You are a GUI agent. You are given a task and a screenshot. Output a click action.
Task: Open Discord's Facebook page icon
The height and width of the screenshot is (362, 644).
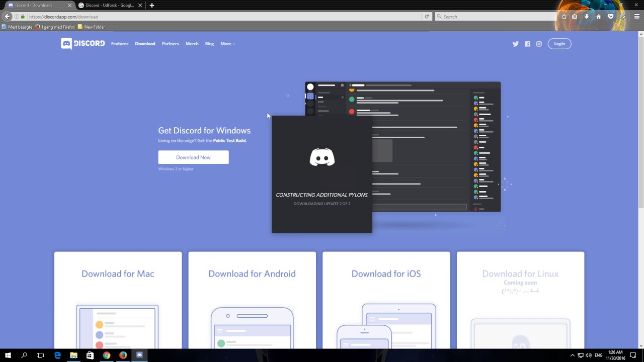527,44
